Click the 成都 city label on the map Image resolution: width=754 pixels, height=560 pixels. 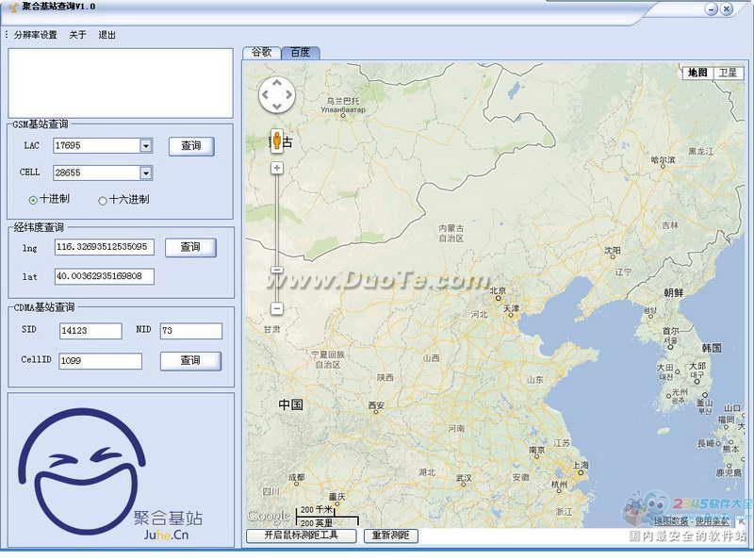coord(296,477)
